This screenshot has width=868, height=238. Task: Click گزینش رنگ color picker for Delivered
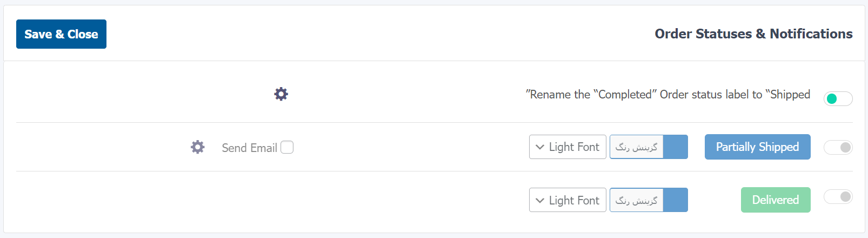coord(636,200)
